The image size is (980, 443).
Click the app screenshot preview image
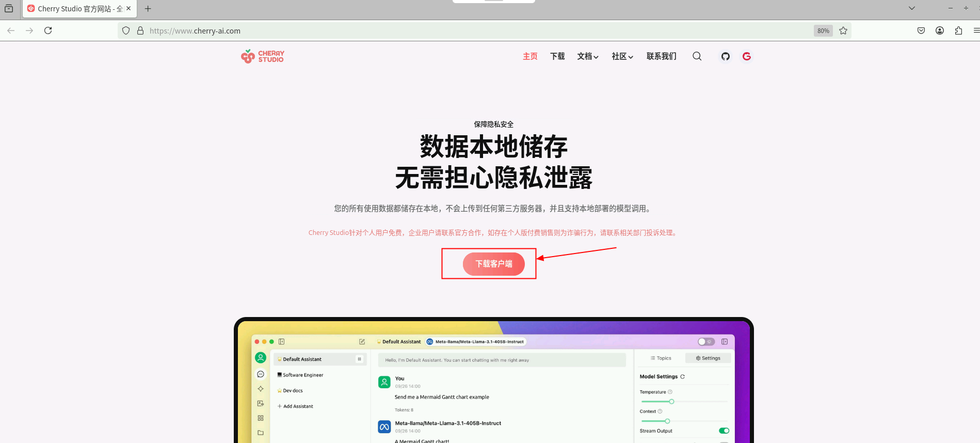(494, 380)
